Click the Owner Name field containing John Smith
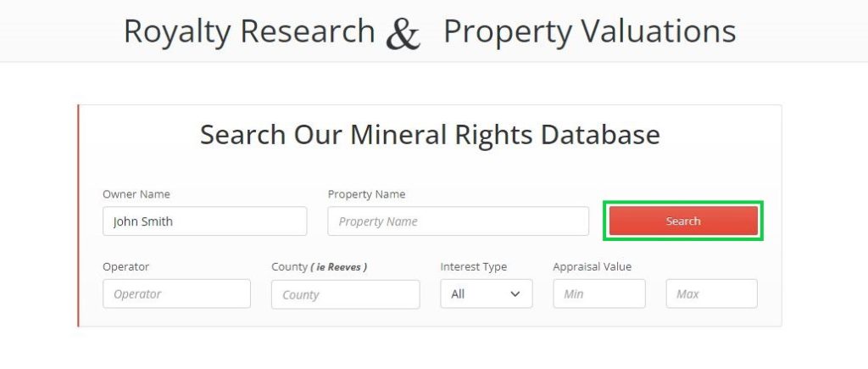 (204, 221)
